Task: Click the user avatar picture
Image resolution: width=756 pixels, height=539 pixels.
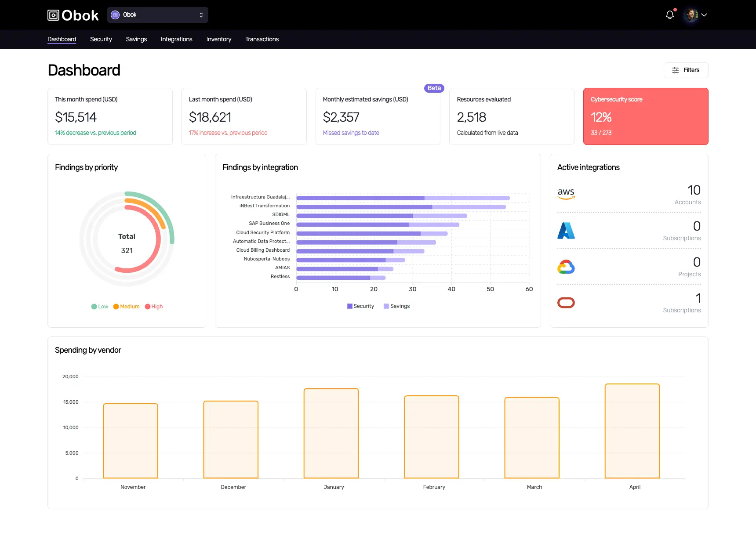Action: [691, 15]
